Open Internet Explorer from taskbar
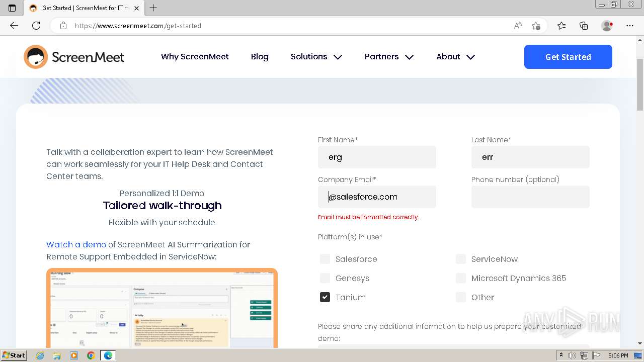The width and height of the screenshot is (644, 362). [40, 355]
